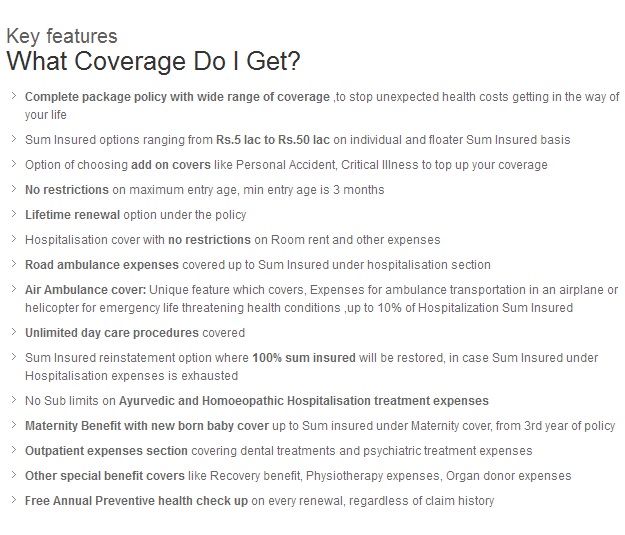625x535 pixels.
Task: Click the chevron bullet beside Other special benefit covers
Action: pos(14,475)
